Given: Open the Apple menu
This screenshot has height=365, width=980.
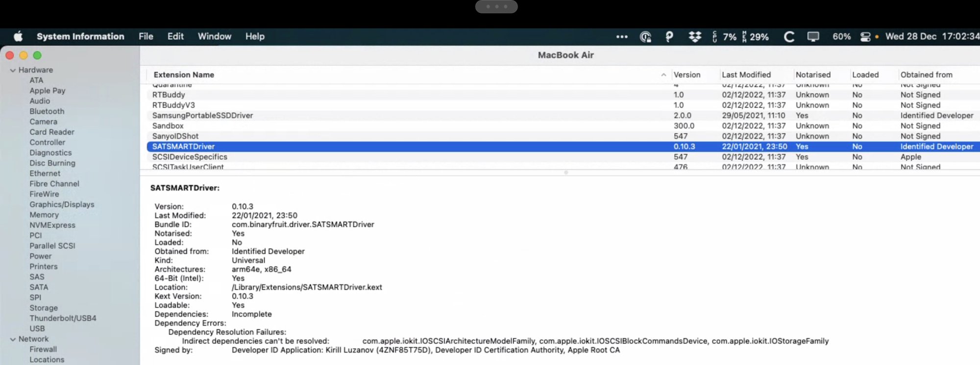Looking at the screenshot, I should tap(18, 36).
